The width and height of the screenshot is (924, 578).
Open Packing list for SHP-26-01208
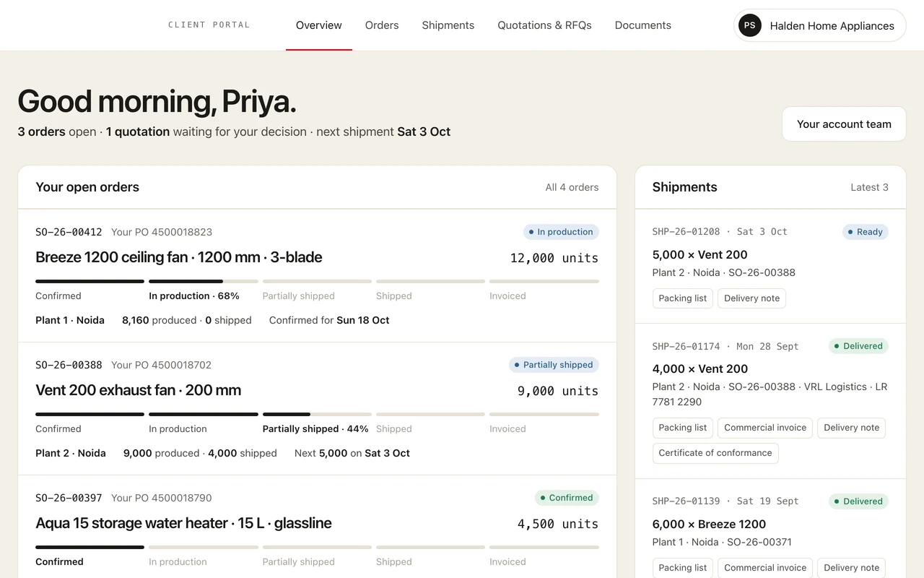pos(683,298)
